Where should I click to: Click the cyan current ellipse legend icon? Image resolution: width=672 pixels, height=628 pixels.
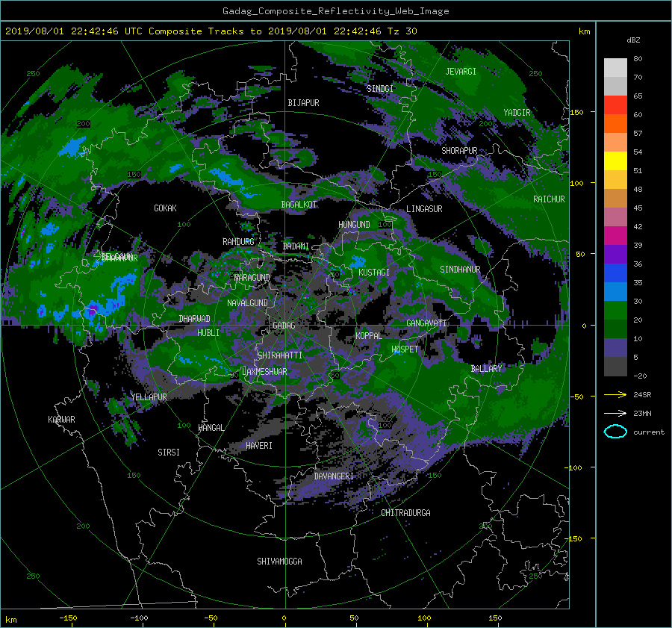point(615,432)
